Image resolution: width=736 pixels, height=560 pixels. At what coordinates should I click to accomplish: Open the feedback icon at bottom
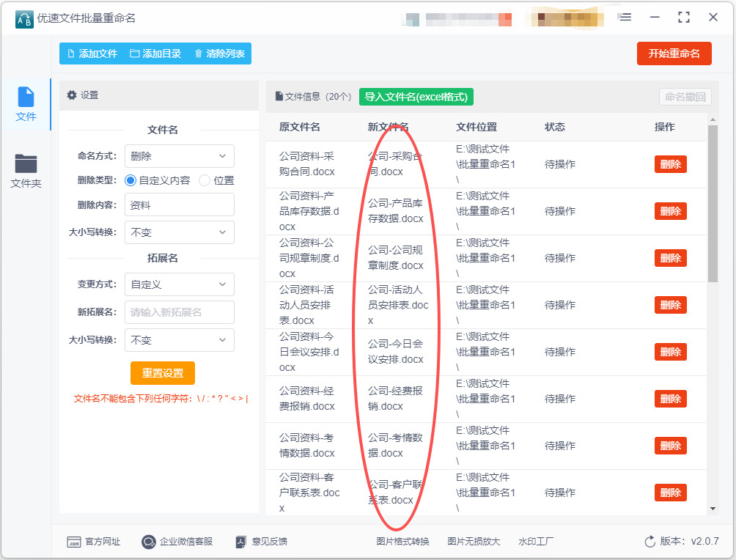pos(241,542)
